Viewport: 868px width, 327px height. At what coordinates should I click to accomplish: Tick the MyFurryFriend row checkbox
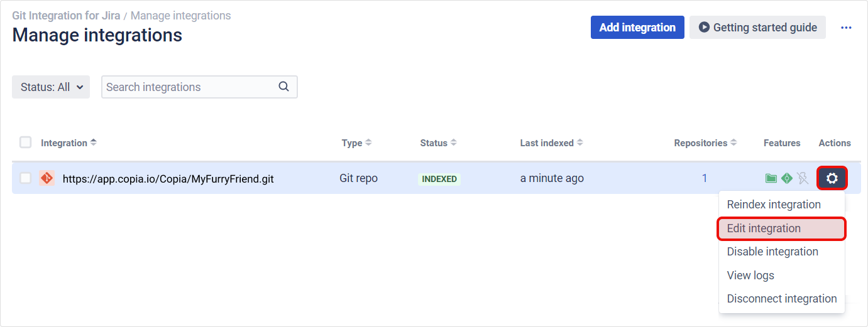25,178
